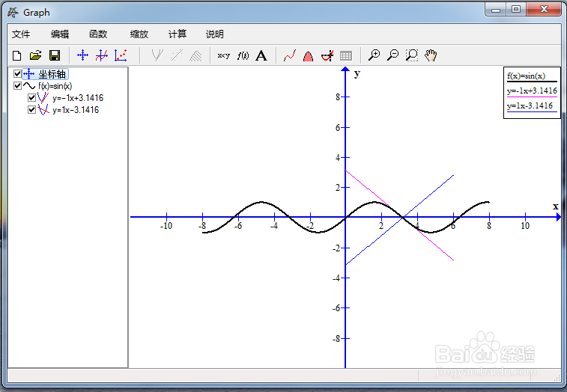Calculate area under curve icon
Image resolution: width=567 pixels, height=392 pixels.
[x=308, y=56]
